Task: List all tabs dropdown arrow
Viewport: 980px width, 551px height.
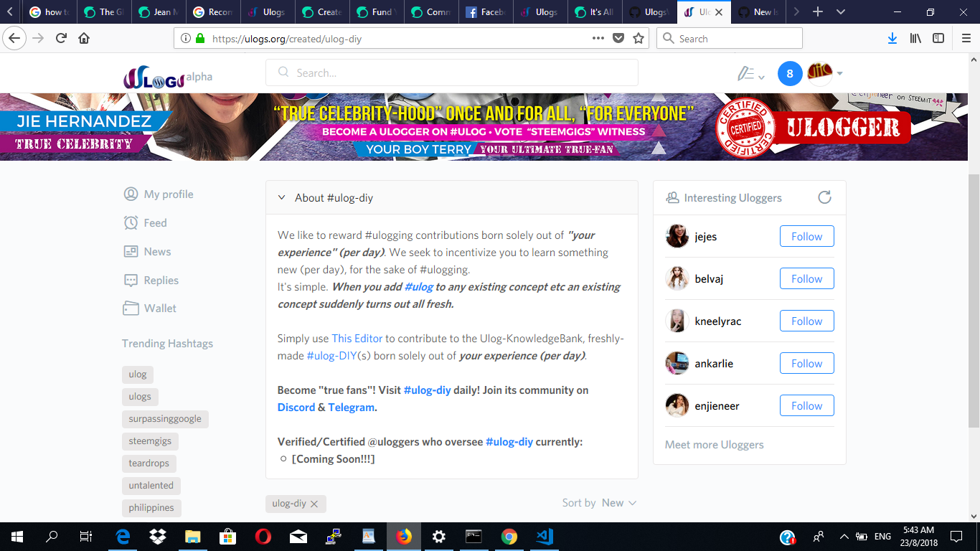Action: 841,12
